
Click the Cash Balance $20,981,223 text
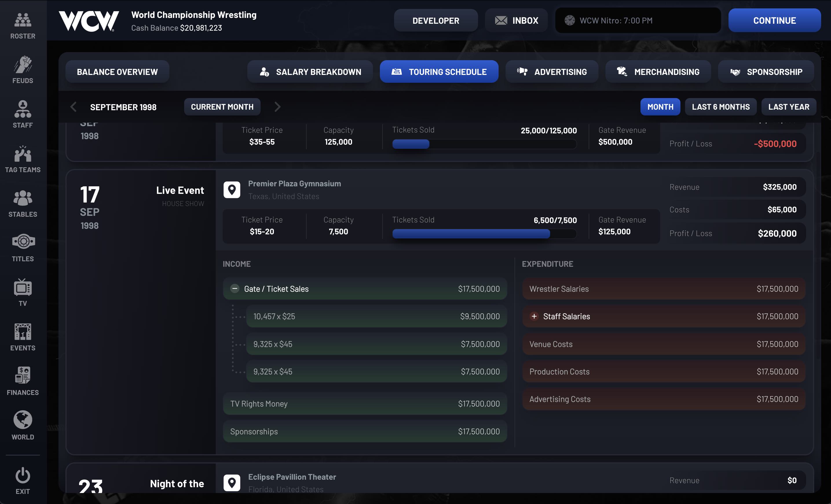coord(176,28)
